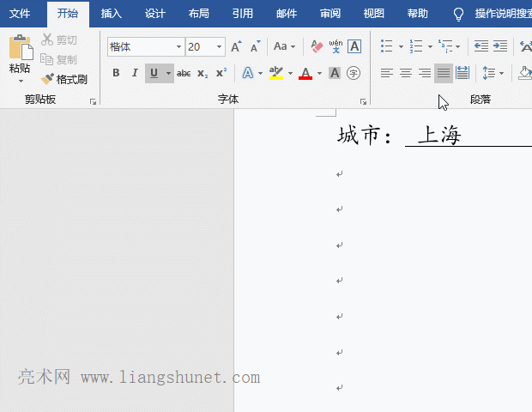Click the Cut (剪切) button
The height and width of the screenshot is (412, 532).
coord(59,39)
